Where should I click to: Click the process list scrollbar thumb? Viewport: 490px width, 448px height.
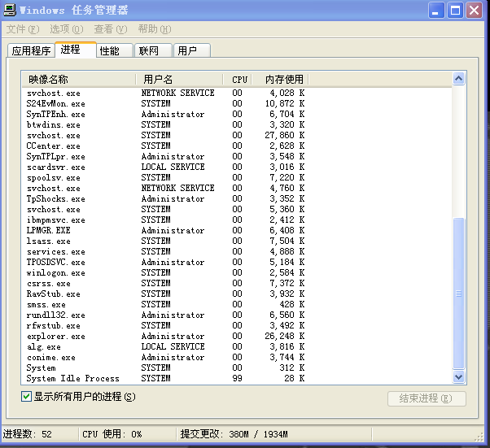tap(458, 294)
